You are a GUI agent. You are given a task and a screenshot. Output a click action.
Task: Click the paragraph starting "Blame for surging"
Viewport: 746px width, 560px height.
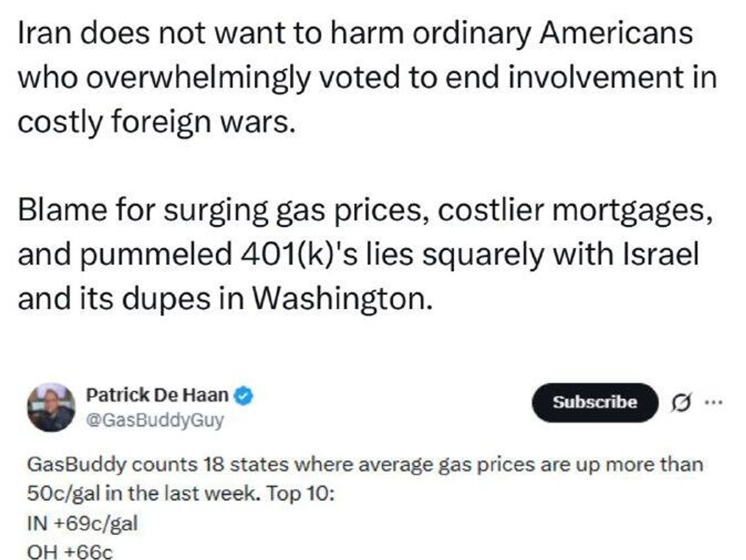(365, 254)
